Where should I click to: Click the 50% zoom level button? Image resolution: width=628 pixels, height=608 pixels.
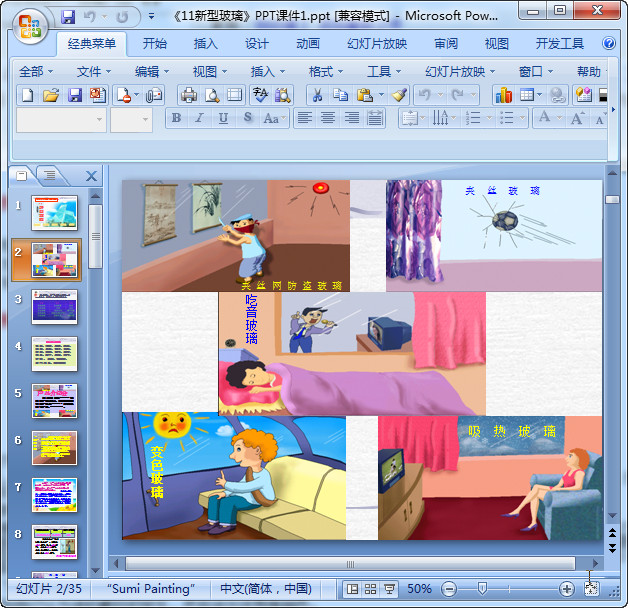[419, 589]
